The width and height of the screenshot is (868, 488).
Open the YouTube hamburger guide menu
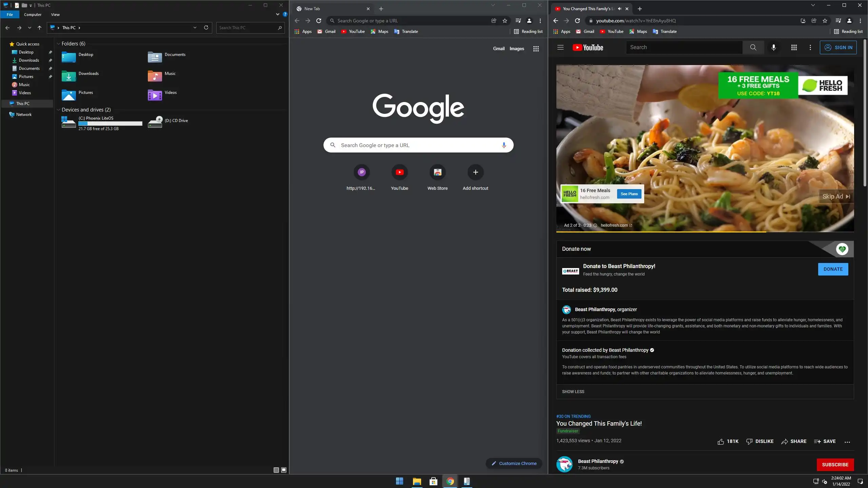pyautogui.click(x=560, y=47)
